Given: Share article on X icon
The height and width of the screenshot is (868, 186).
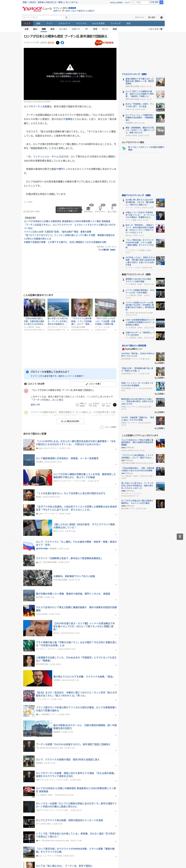Looking at the screenshot, I should pos(57,43).
